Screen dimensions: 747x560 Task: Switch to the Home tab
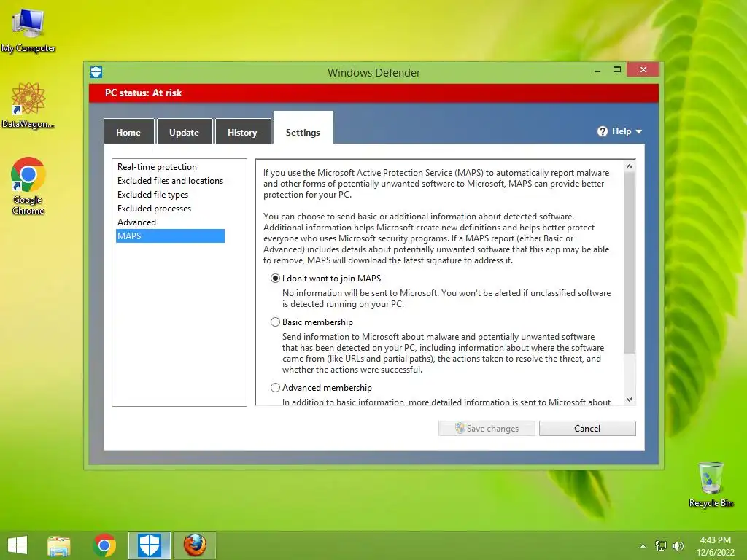click(x=128, y=132)
